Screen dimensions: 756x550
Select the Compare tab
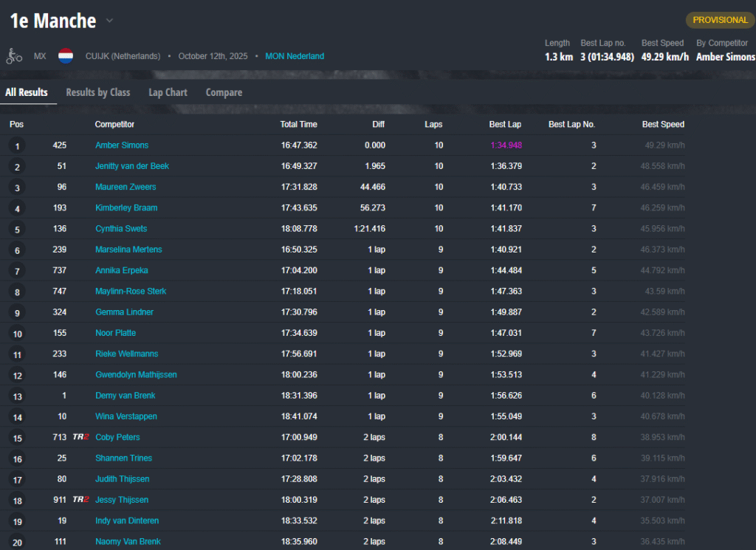coord(224,92)
